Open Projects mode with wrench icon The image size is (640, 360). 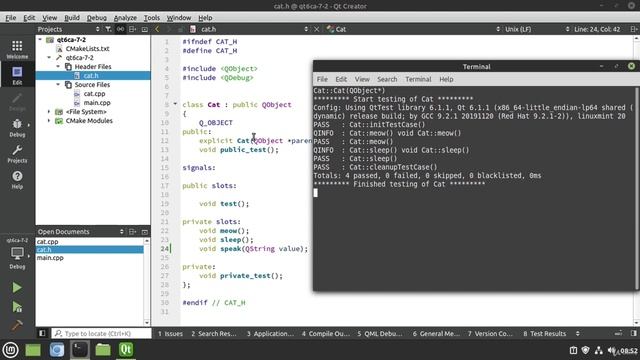pyautogui.click(x=17, y=153)
